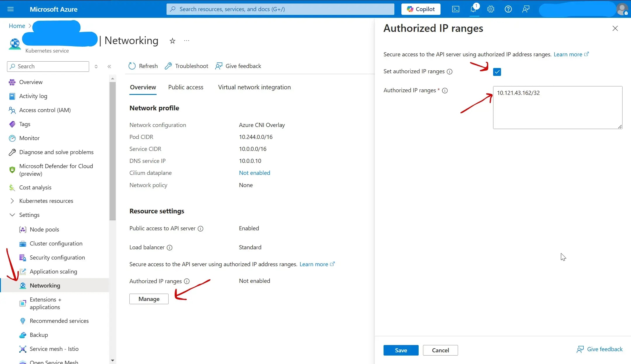The width and height of the screenshot is (631, 364).
Task: Open the more options ellipsis beside Networking
Action: (187, 41)
